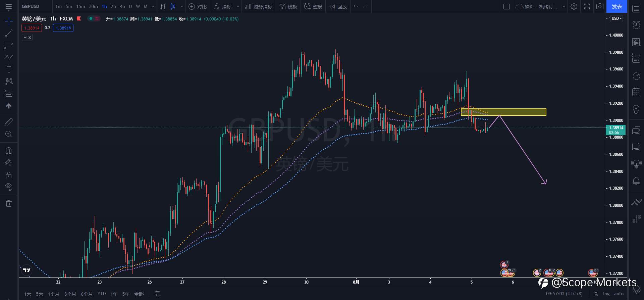This screenshot has height=300, width=644.
Task: Create an alert with 警报 button
Action: pyautogui.click(x=313, y=6)
